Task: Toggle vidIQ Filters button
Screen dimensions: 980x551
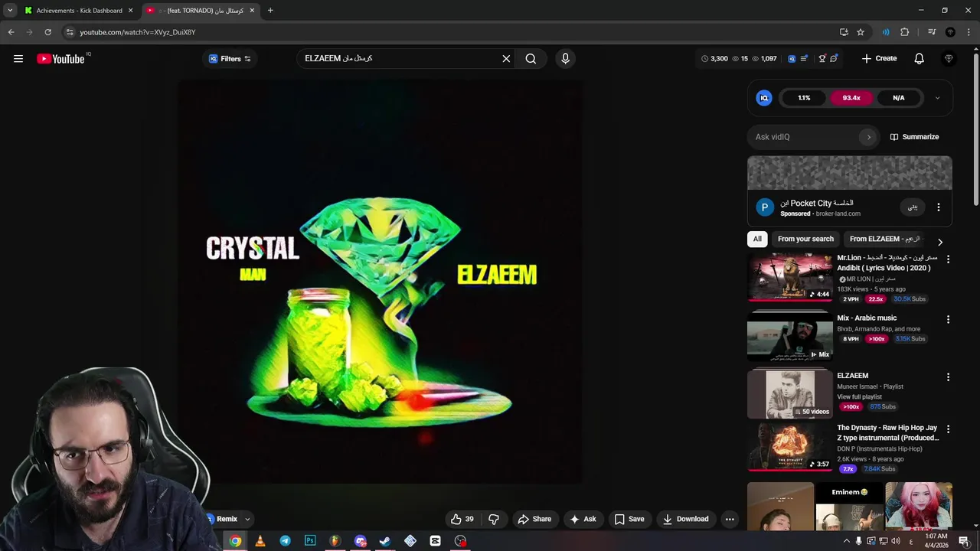Action: (230, 59)
